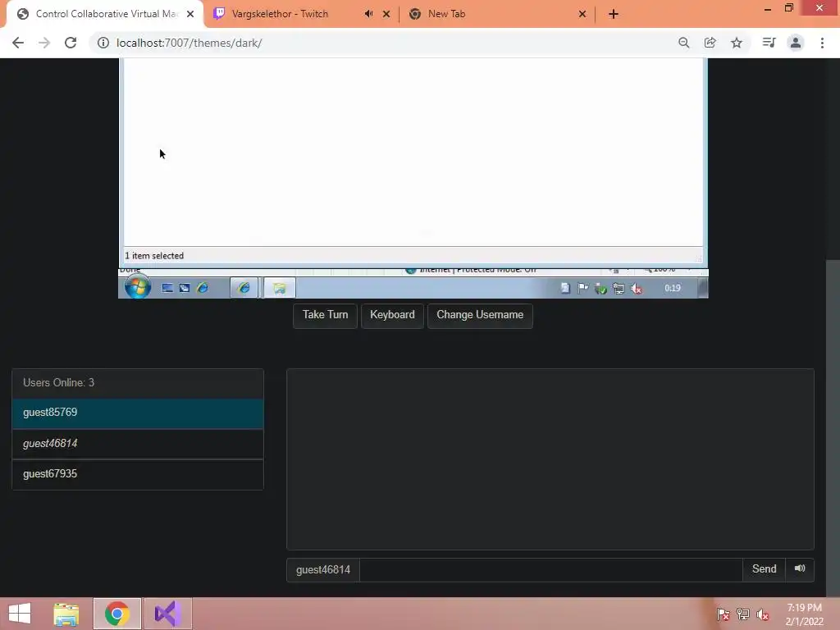Open the Keyboard button
840x630 pixels.
point(392,315)
